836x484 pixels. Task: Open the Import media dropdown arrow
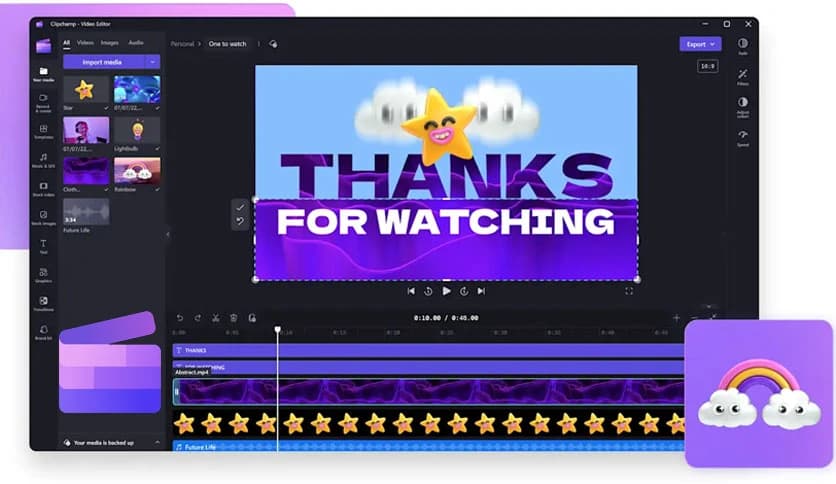click(152, 62)
